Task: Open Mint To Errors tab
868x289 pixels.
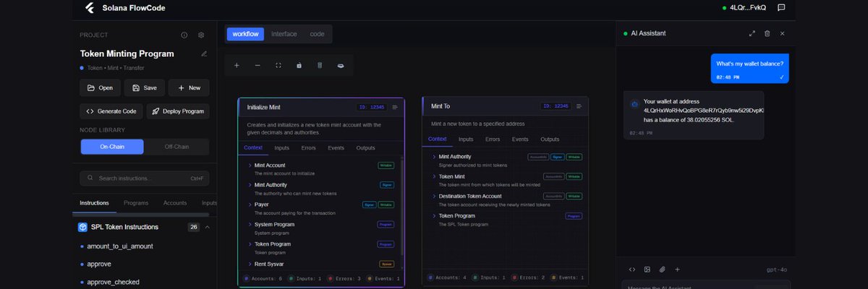Action: [x=493, y=139]
